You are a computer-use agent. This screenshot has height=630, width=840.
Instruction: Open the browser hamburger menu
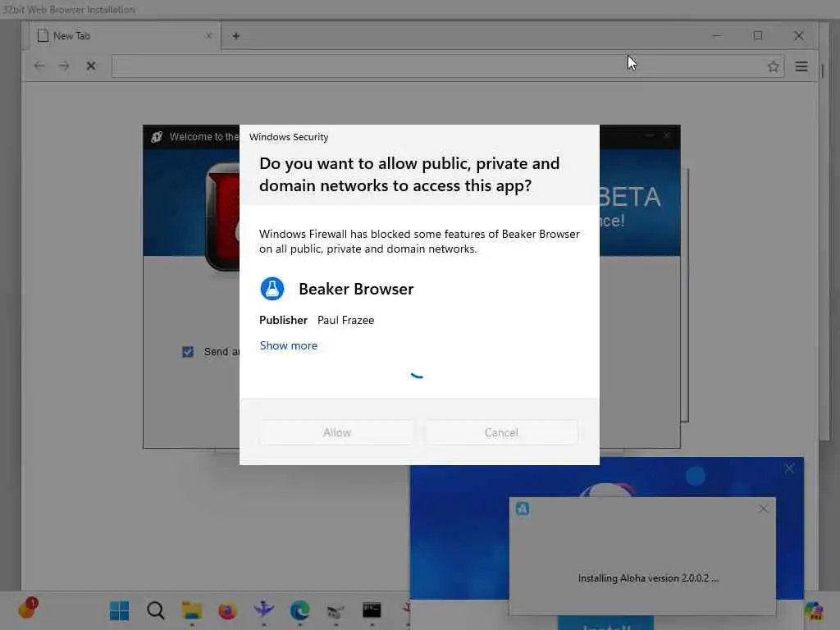click(801, 66)
